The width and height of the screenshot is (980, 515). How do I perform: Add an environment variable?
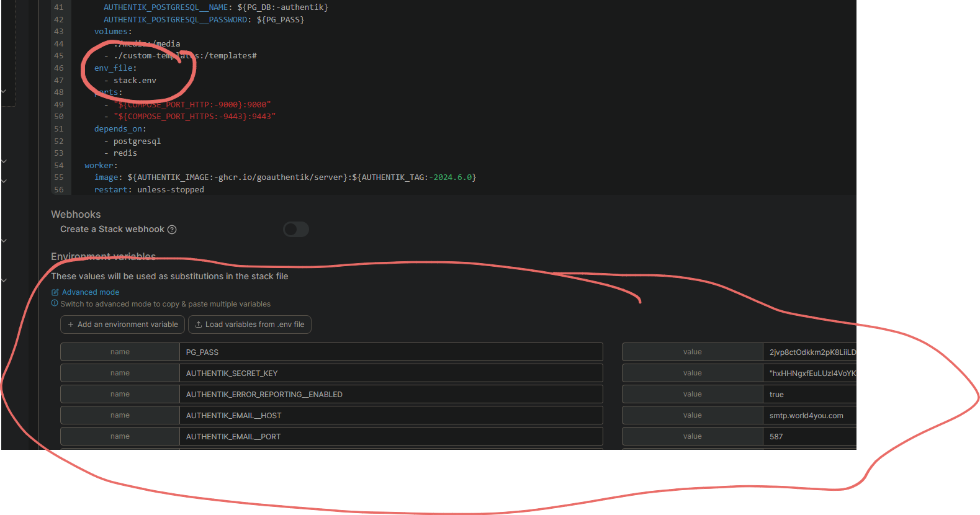tap(123, 325)
